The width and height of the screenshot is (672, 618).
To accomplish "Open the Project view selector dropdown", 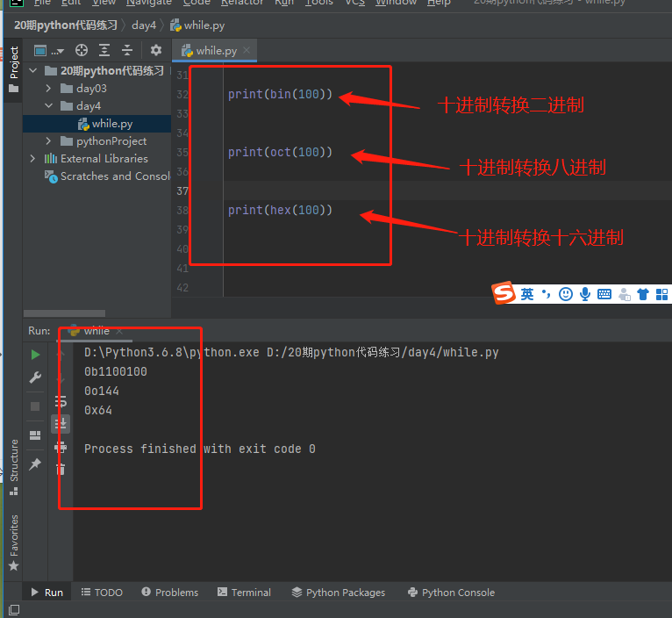I will 49,51.
